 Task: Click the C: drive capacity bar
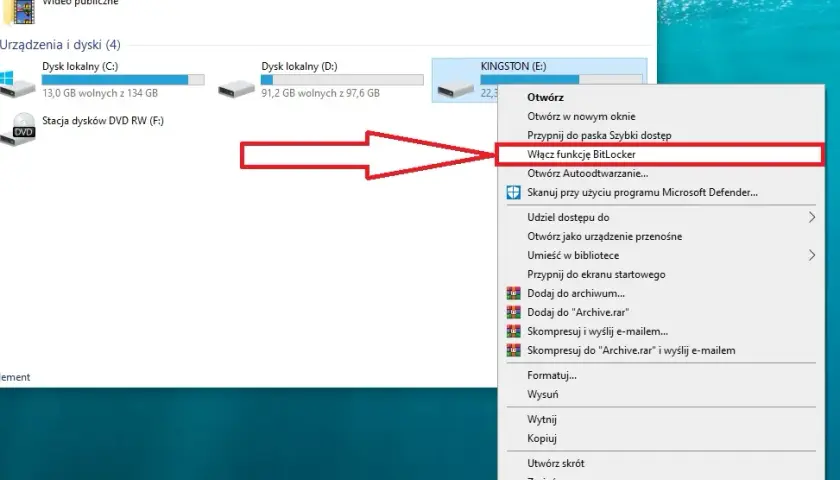[123, 80]
